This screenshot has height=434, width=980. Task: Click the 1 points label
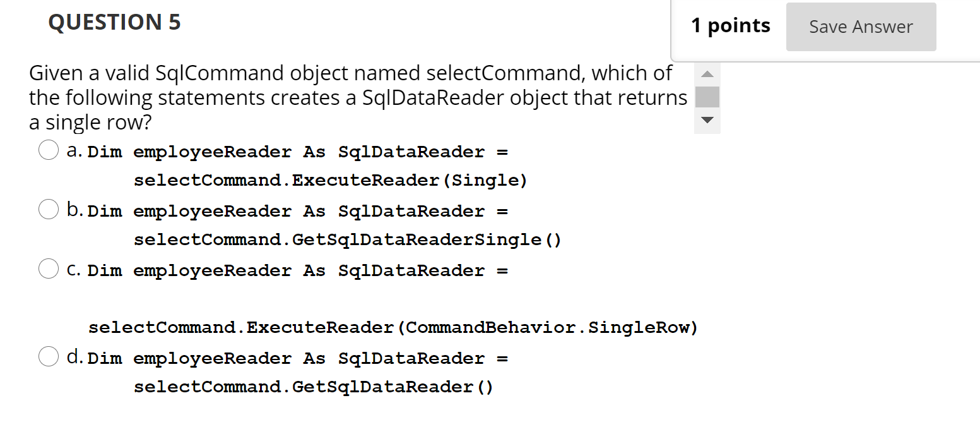tap(730, 25)
